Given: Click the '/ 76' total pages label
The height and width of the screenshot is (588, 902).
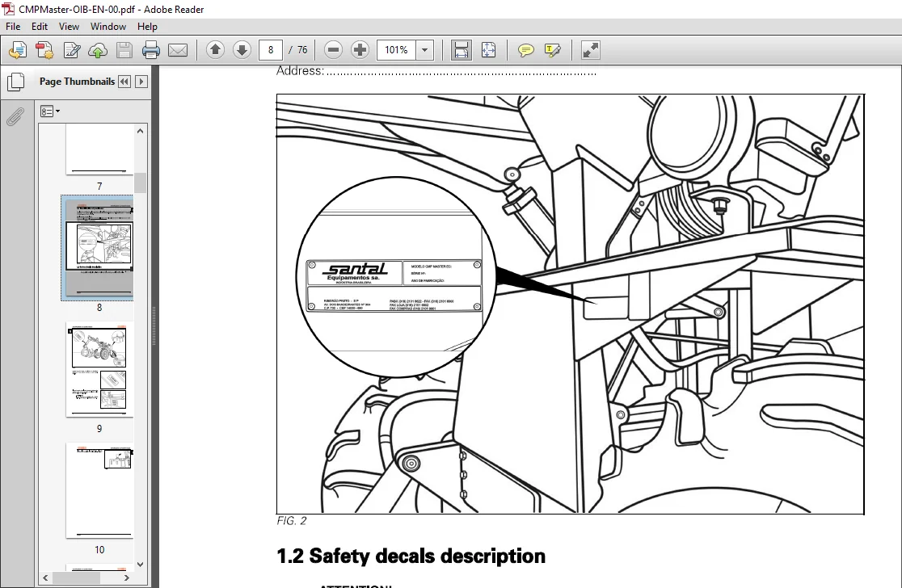Looking at the screenshot, I should coord(298,50).
